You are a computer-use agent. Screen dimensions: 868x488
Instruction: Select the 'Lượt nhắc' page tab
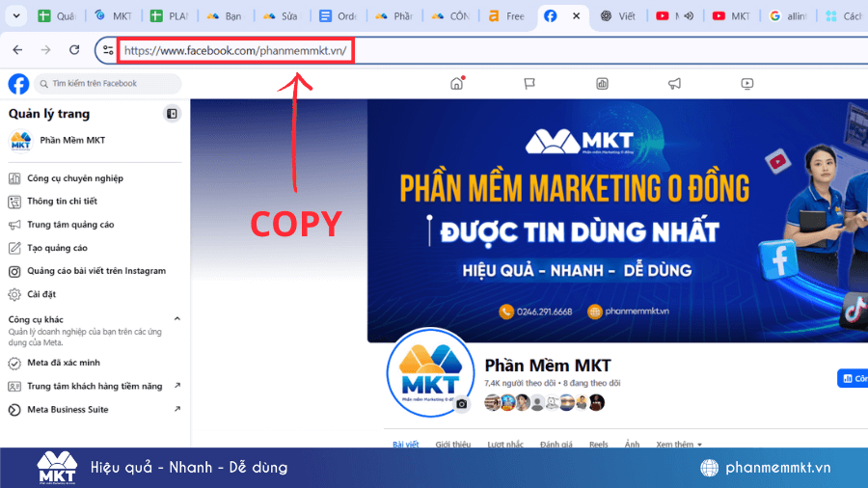pos(504,444)
